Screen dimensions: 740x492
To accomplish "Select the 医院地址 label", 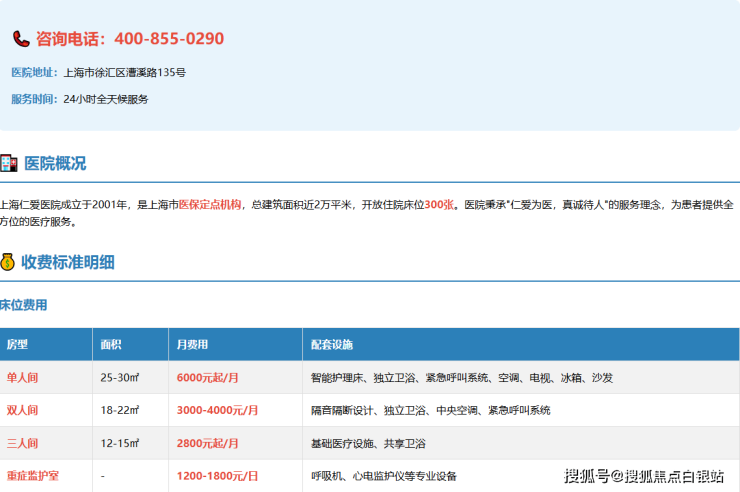I will coord(34,72).
